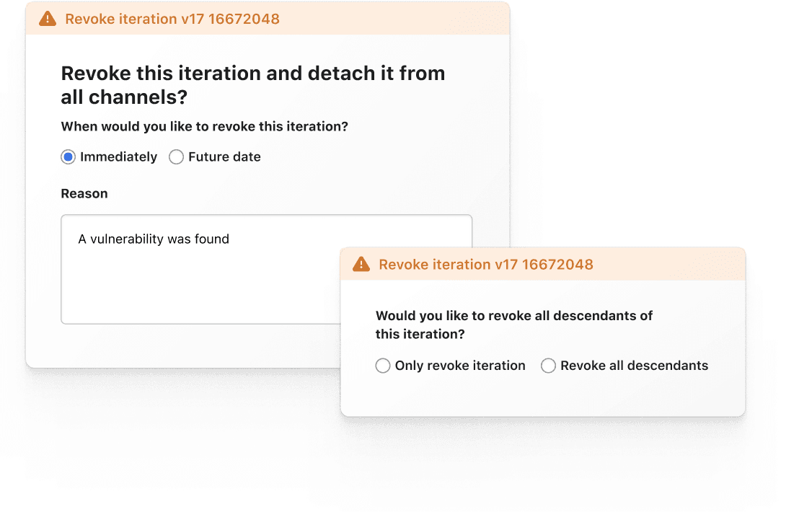Click the "Future date" option label text
Screen dimensions: 812x512
[x=224, y=157]
